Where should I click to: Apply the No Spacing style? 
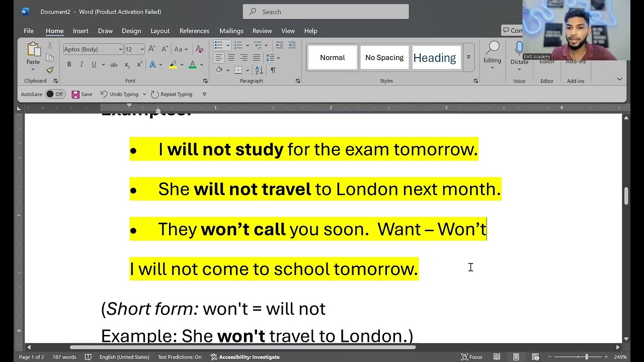point(384,57)
